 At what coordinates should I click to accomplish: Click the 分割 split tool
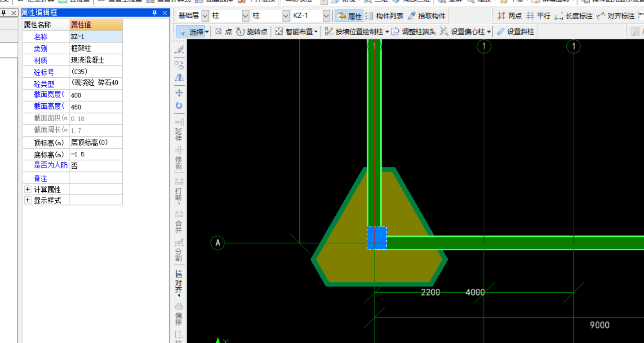click(x=179, y=251)
